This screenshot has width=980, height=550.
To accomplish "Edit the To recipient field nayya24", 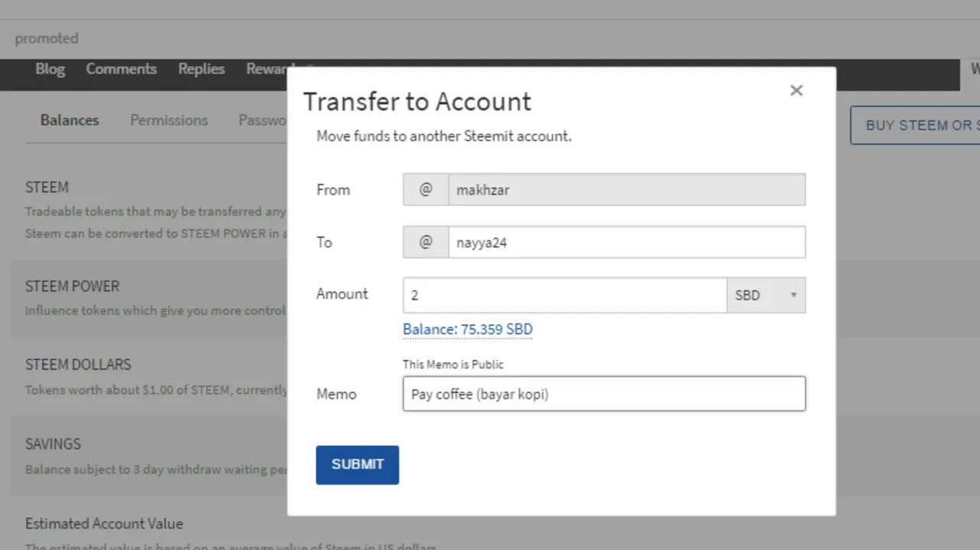I will 626,242.
